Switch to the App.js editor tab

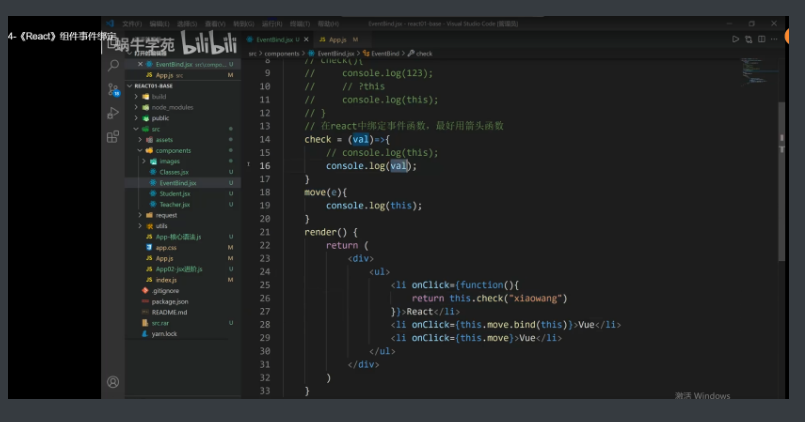coord(338,40)
